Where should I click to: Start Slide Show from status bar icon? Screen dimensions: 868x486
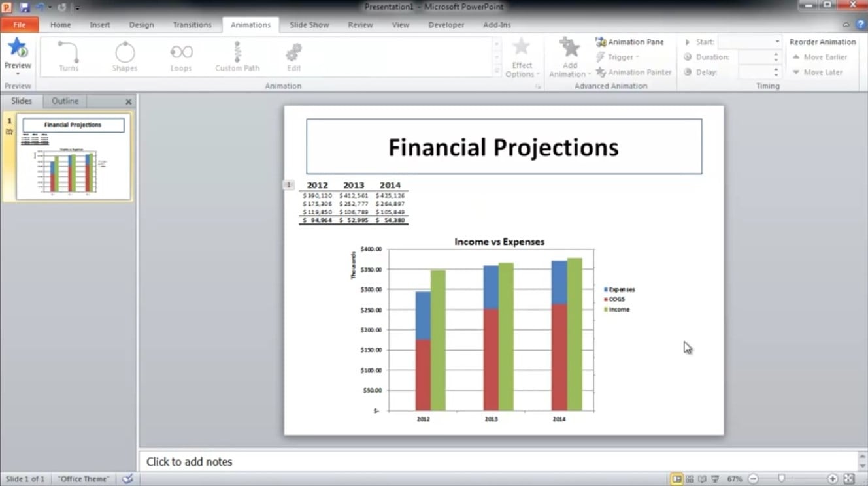[715, 479]
